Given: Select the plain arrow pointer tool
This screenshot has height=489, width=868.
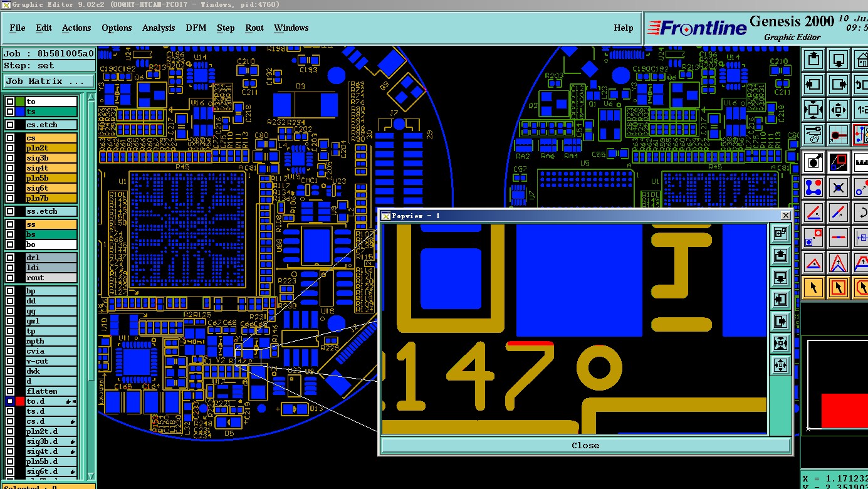Looking at the screenshot, I should [x=813, y=288].
